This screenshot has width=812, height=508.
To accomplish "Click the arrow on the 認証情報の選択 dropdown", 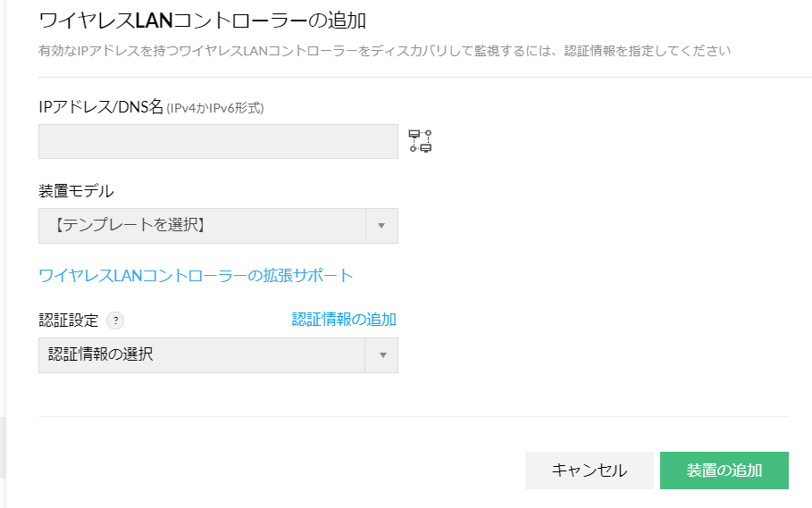I will 381,355.
